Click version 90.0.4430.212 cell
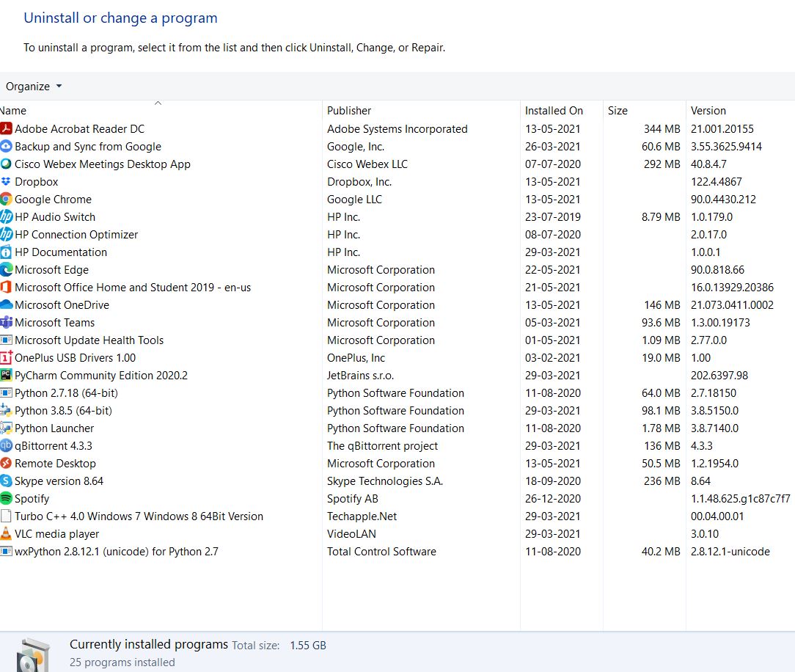The width and height of the screenshot is (795, 672). click(x=723, y=200)
